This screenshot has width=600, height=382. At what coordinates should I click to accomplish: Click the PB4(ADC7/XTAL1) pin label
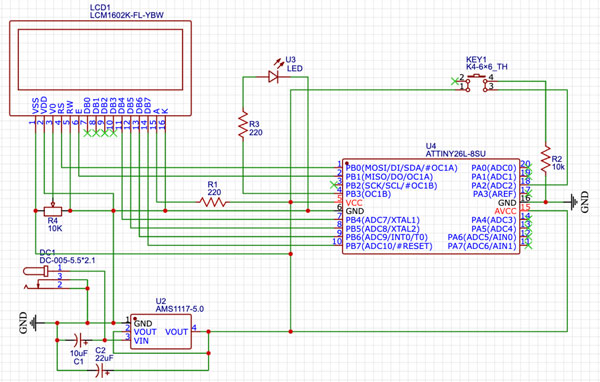(x=382, y=220)
